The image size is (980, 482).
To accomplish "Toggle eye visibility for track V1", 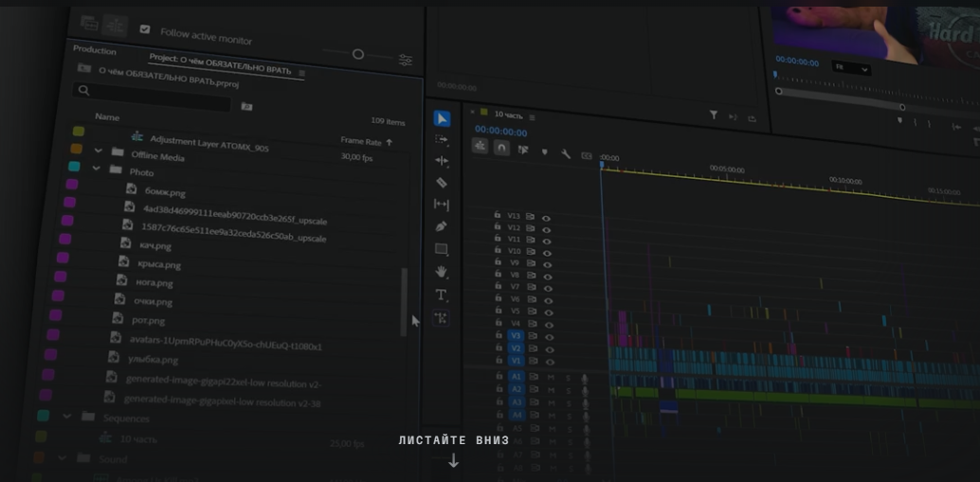I will (550, 362).
